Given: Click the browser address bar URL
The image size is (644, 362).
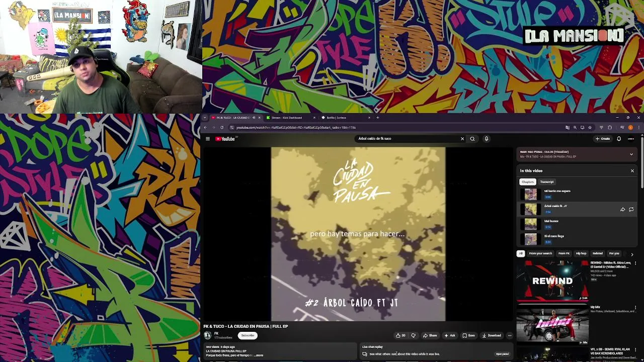Looking at the screenshot, I should point(296,128).
